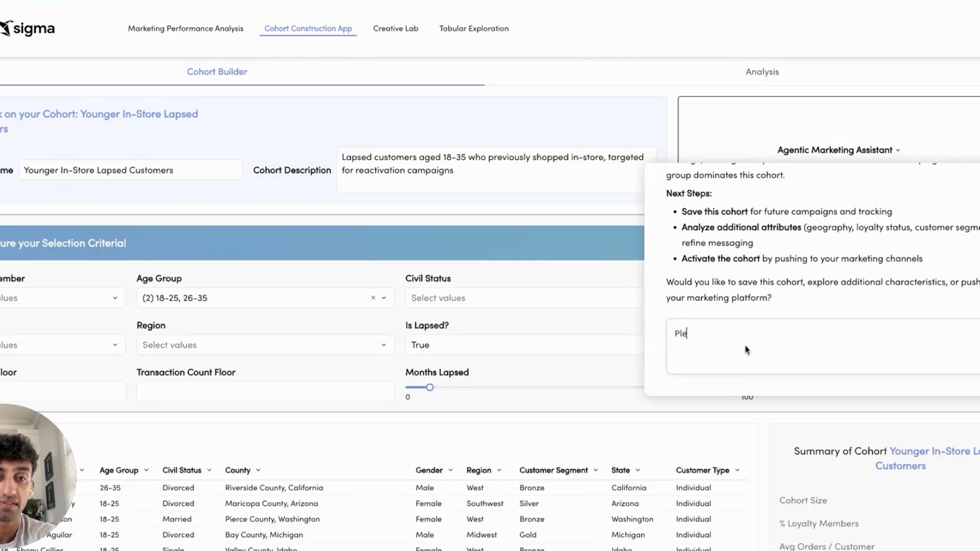Open Region column menu in table
Image resolution: width=980 pixels, height=551 pixels.
[x=499, y=470]
